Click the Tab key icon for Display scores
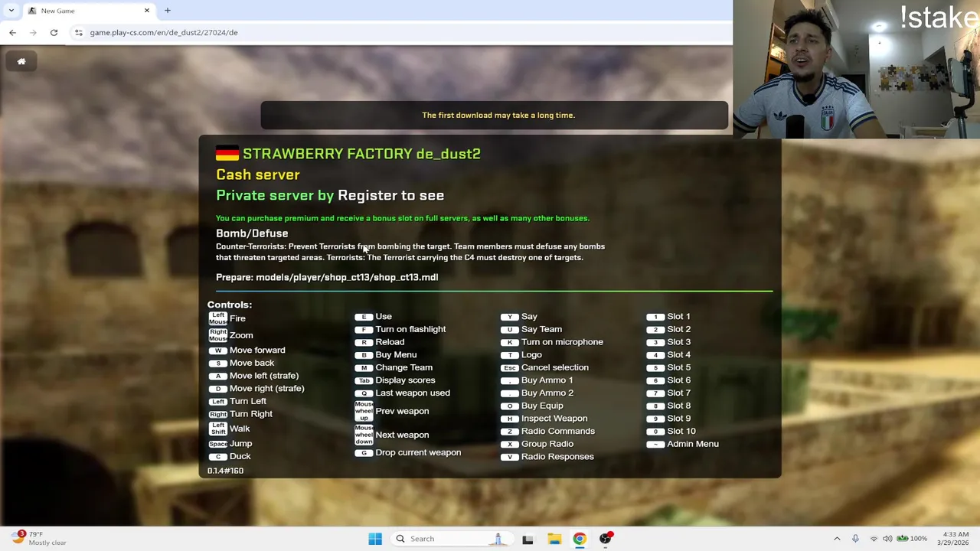This screenshot has width=980, height=551. click(x=364, y=380)
